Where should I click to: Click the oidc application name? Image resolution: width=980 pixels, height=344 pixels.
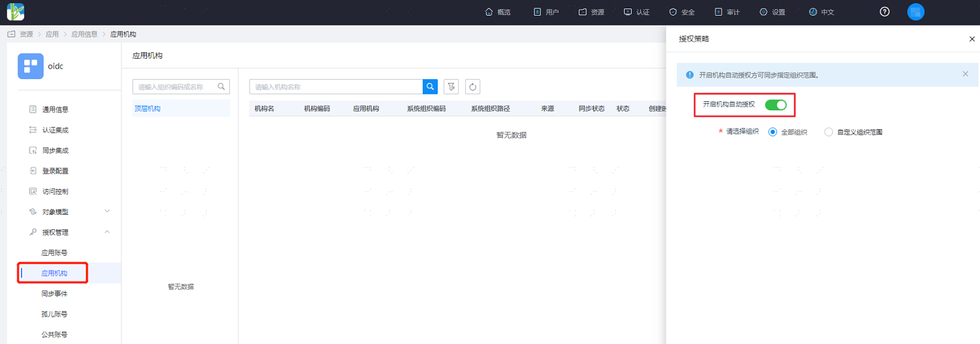click(x=56, y=66)
